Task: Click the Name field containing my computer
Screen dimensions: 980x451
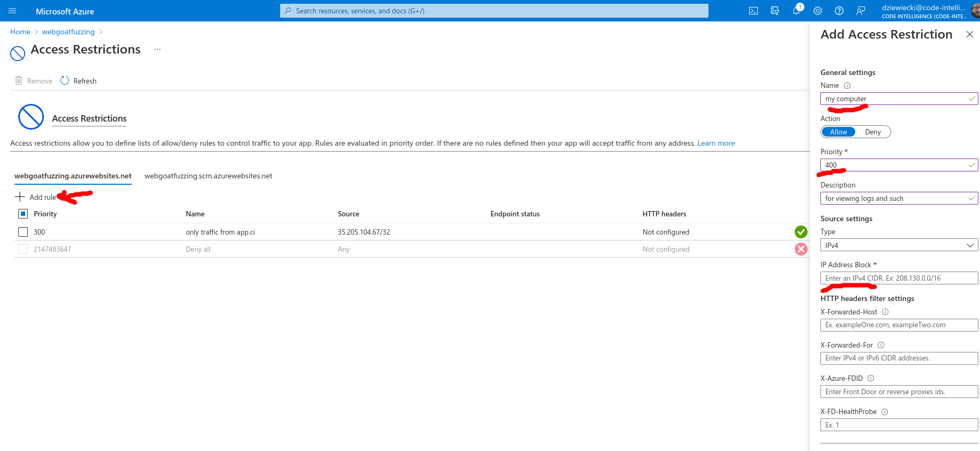Action: 899,99
